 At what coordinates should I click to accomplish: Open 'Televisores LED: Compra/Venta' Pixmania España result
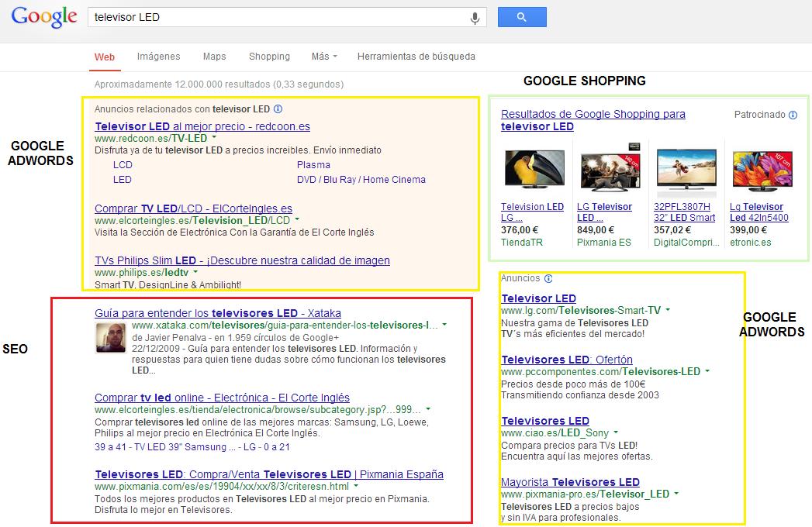269,474
